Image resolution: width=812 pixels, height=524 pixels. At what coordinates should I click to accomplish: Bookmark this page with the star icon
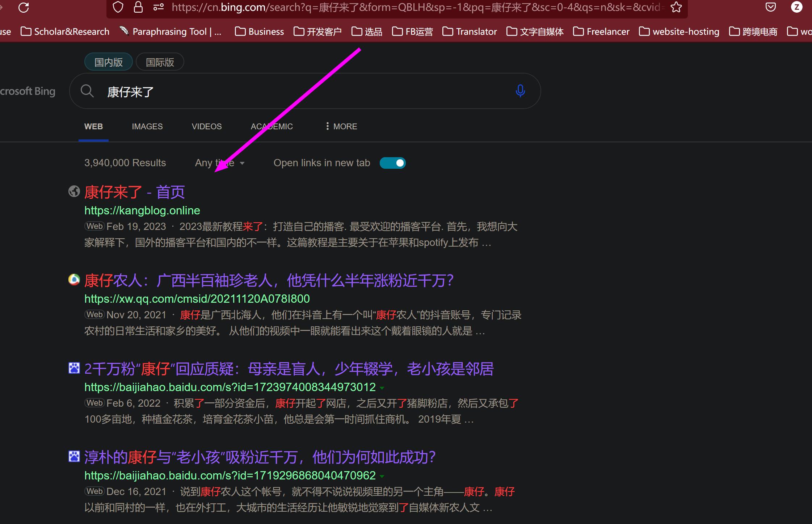(x=676, y=7)
